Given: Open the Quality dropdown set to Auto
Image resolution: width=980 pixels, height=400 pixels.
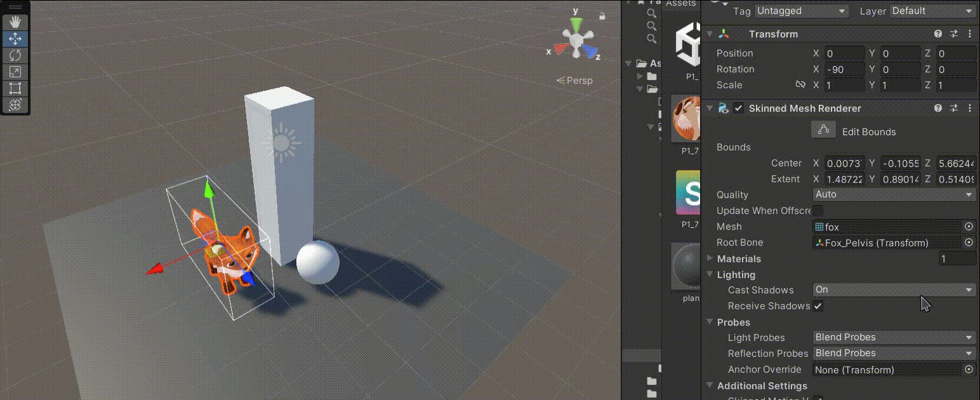Looking at the screenshot, I should [894, 194].
